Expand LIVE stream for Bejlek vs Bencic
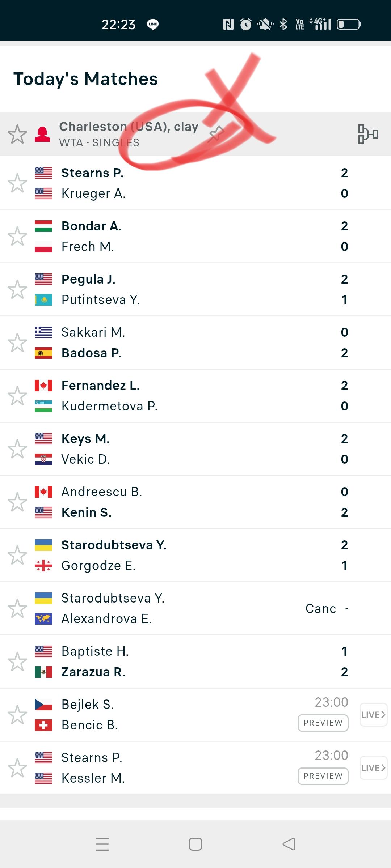 pyautogui.click(x=373, y=715)
